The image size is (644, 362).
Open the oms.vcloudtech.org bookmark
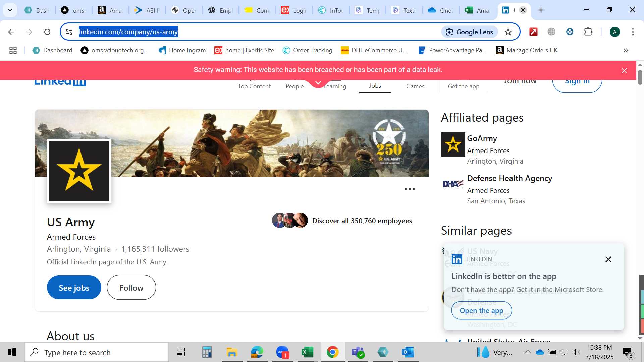pos(114,50)
